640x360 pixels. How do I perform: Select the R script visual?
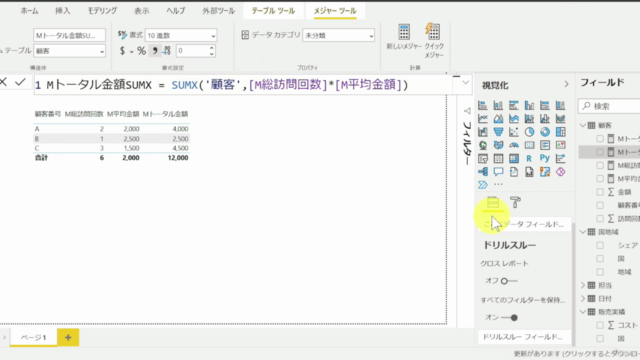[529, 158]
